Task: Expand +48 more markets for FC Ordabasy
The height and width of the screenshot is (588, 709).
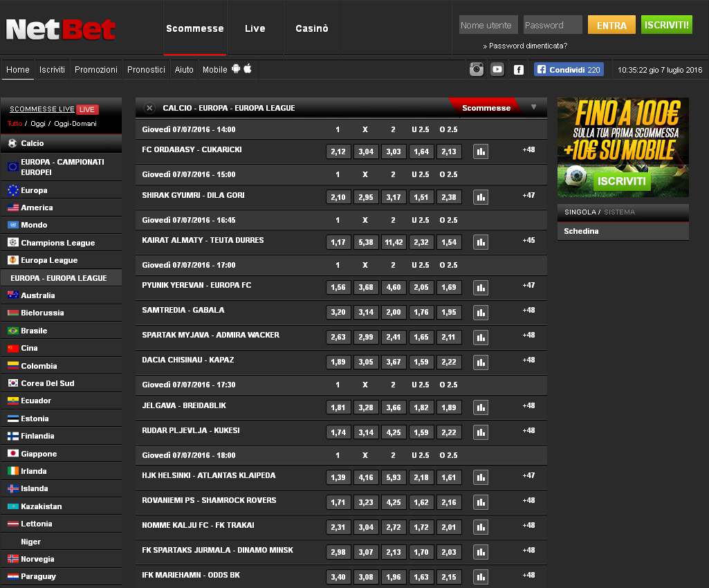Action: coord(528,149)
